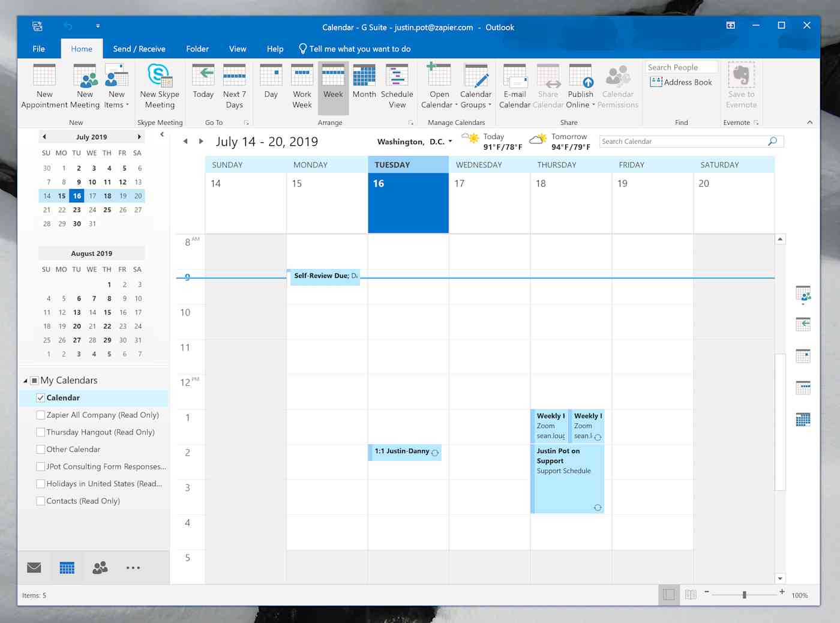This screenshot has width=840, height=623.
Task: Switch to Reading view in status bar
Action: [691, 595]
